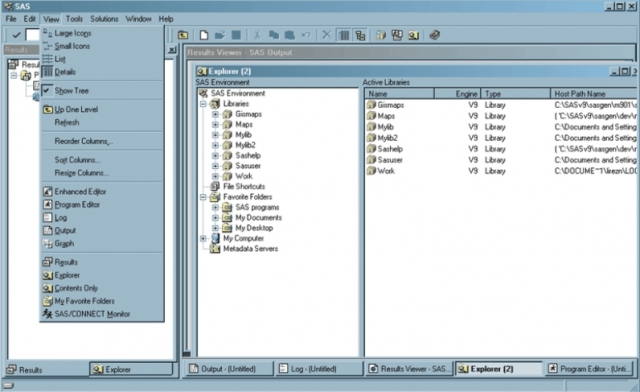This screenshot has width=640, height=392.
Task: Switch to Log - (Untitled) window tab
Action: (319, 369)
